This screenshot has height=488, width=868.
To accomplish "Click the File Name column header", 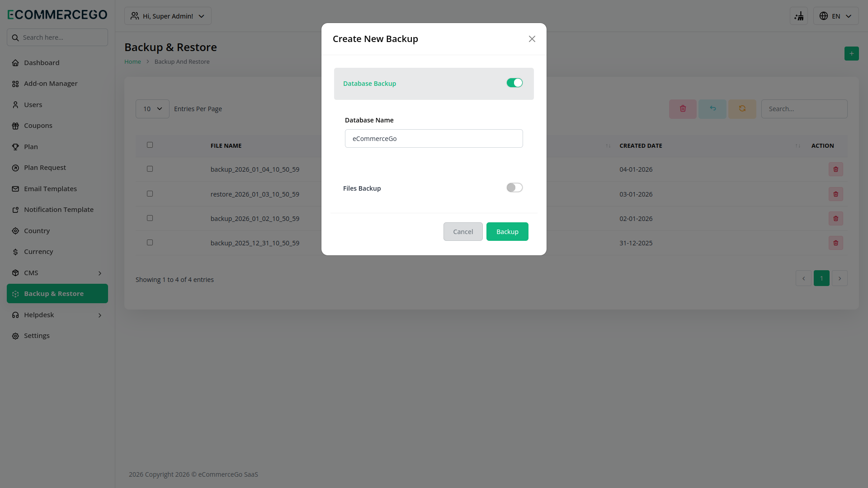I will tap(226, 145).
